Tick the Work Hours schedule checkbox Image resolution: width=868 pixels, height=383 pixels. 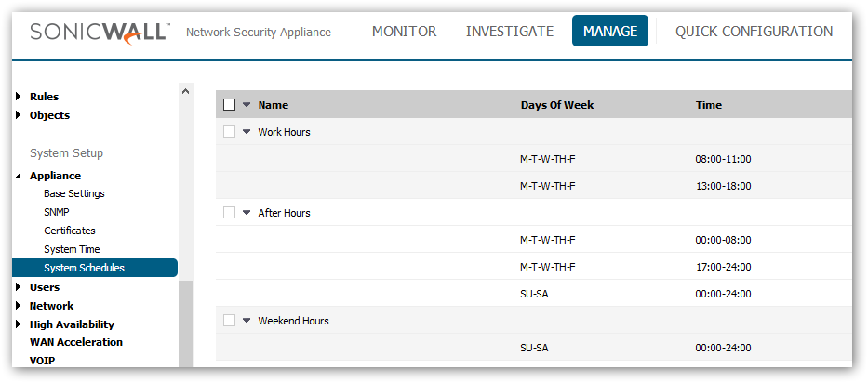[229, 132]
